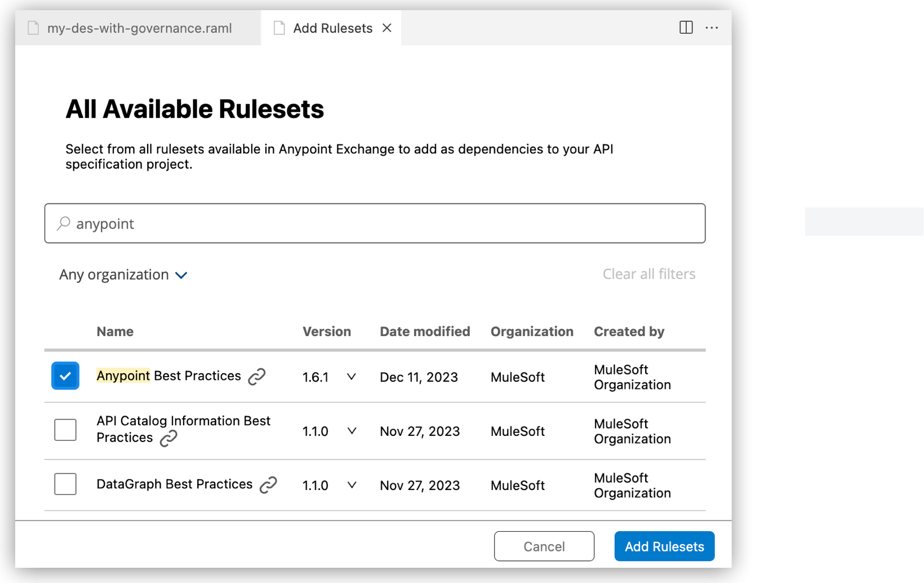This screenshot has width=924, height=583.
Task: Select the DataGraph Best Practices checkbox
Action: pos(65,484)
